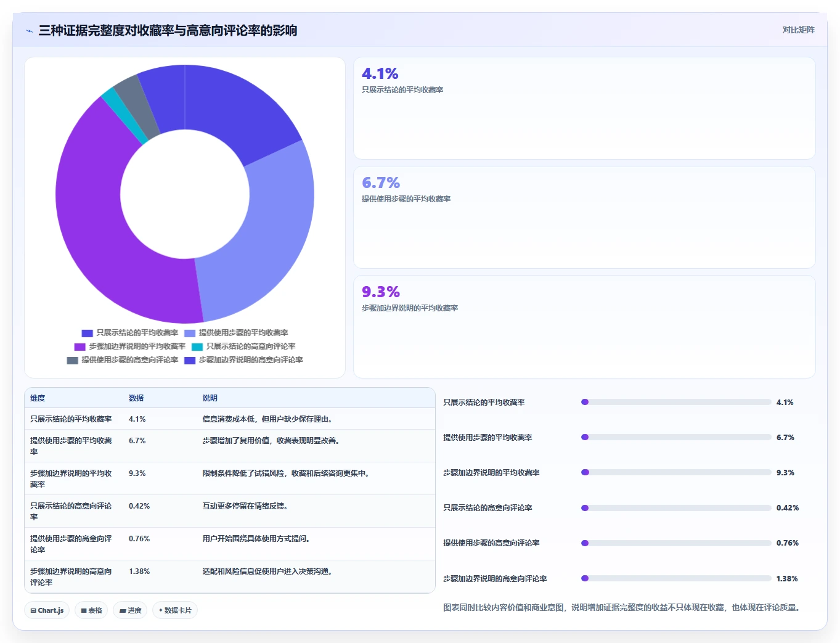Toggle legend item 提供使用步骤的平均收藏率
Screen dimensions: 840x643
pos(236,333)
